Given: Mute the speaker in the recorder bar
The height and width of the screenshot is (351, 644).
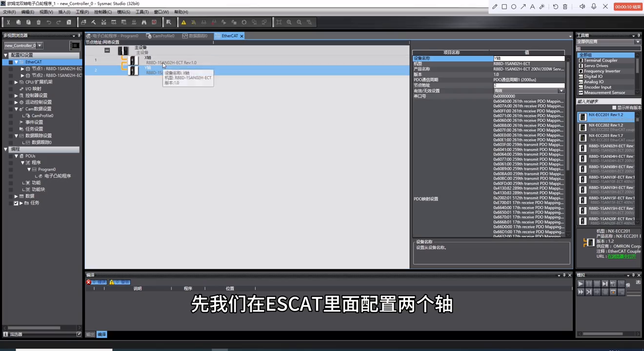Looking at the screenshot, I should tap(582, 7).
